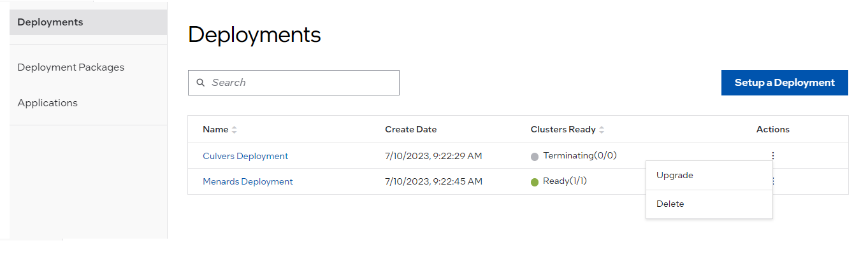The width and height of the screenshot is (868, 280).
Task: Click the sort arrows next to Clusters Ready
Action: pyautogui.click(x=602, y=130)
